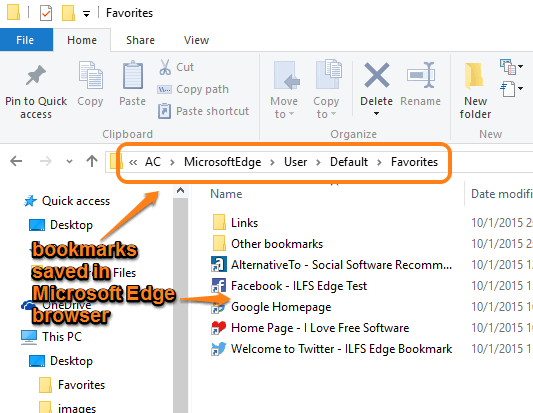Select the Links folder
This screenshot has width=533, height=413.
point(235,223)
